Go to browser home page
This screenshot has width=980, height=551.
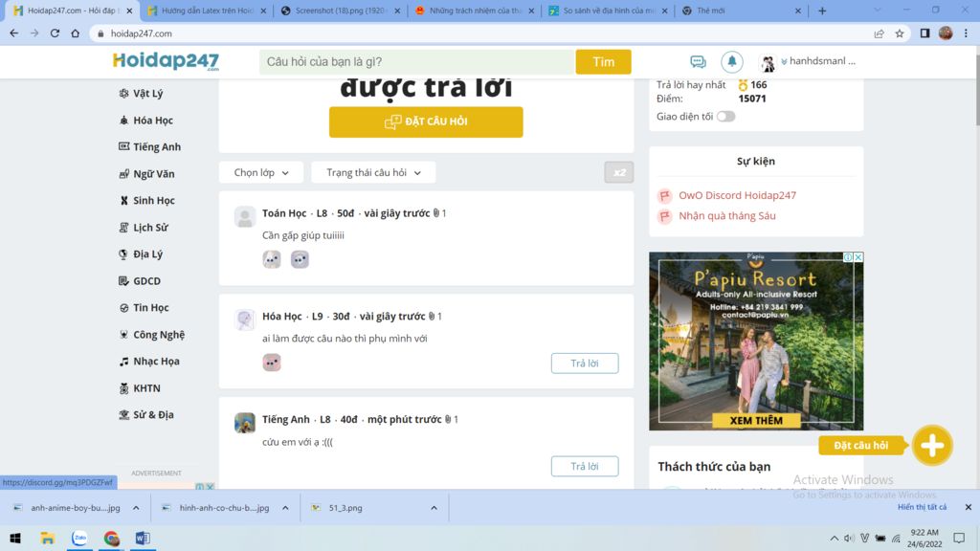point(76,33)
